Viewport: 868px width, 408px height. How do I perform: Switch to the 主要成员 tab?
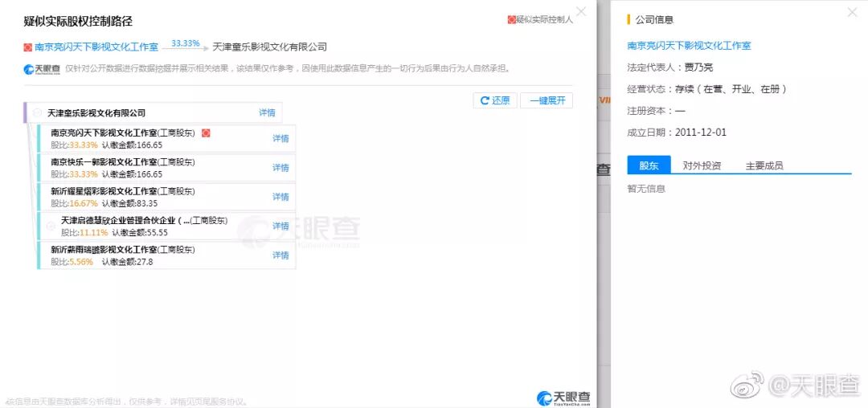point(764,165)
